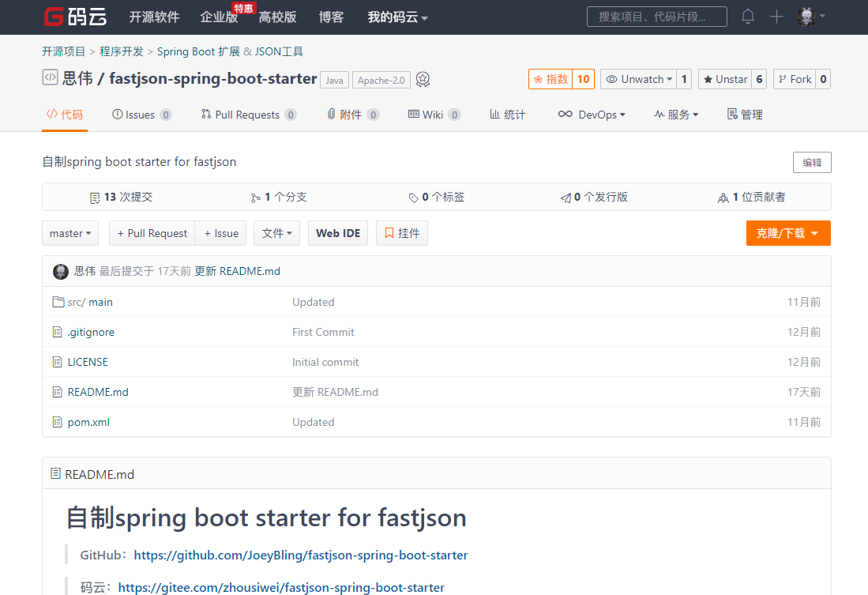Open the notifications bell icon
This screenshot has height=595, width=868.
[x=747, y=16]
